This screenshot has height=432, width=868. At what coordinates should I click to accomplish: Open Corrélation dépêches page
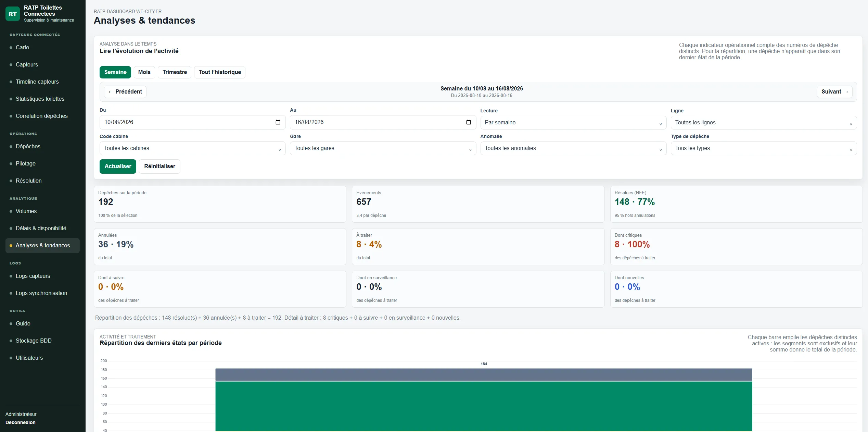[x=41, y=116]
